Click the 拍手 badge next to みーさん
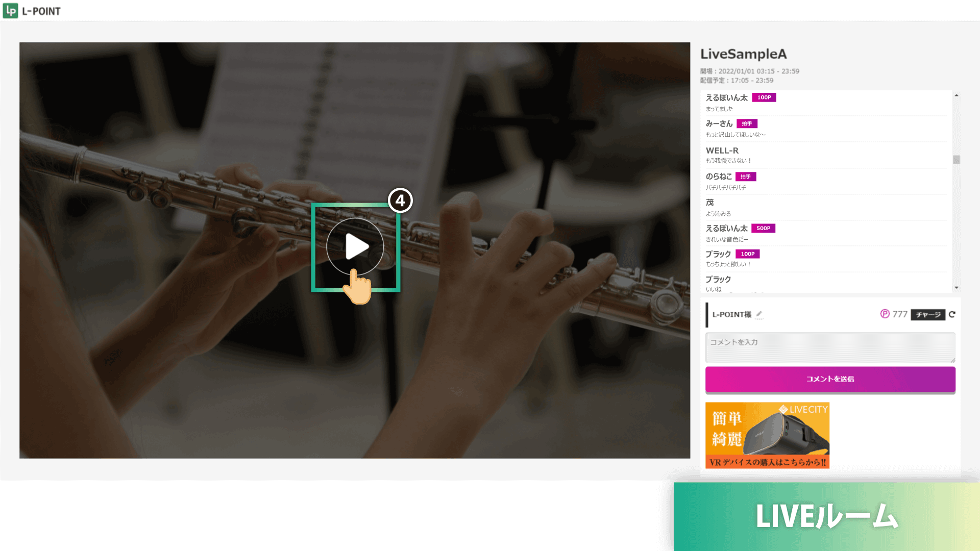The width and height of the screenshot is (980, 551). click(x=747, y=123)
